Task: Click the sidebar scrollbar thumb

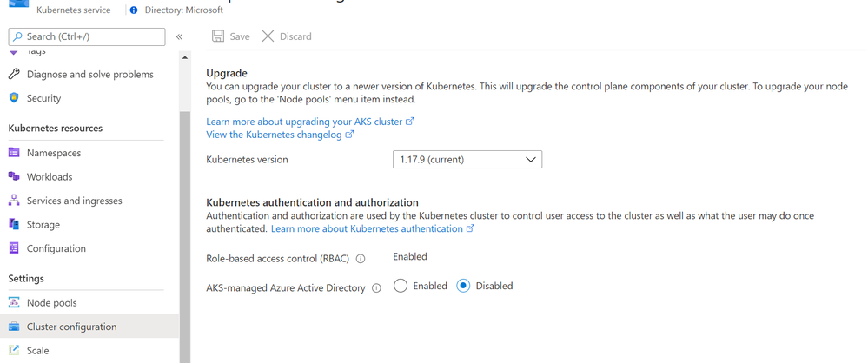Action: click(185, 237)
